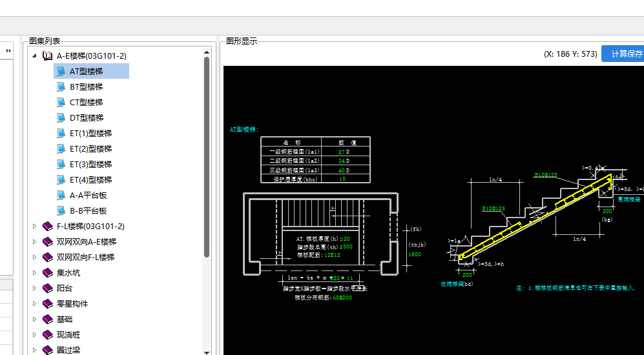Click the la3 anchorage value 40

click(341, 170)
